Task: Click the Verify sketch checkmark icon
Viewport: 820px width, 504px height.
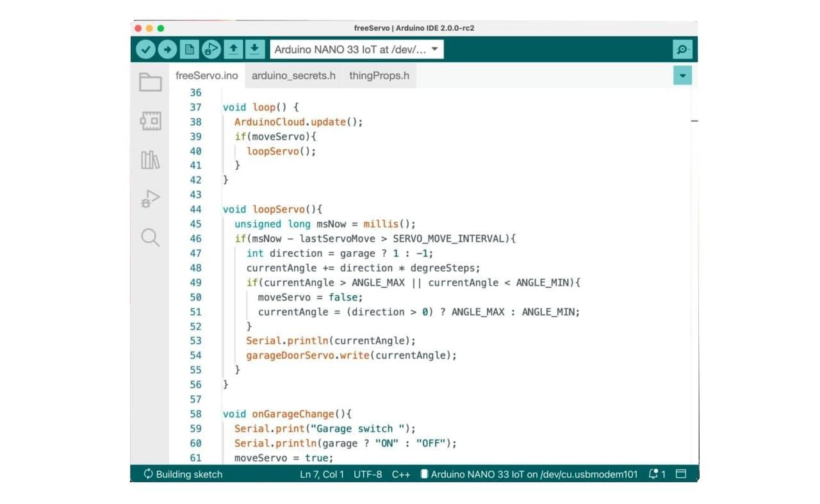Action: 145,49
